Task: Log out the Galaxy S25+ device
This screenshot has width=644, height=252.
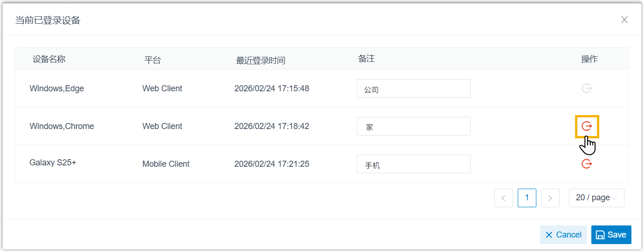Action: click(587, 164)
